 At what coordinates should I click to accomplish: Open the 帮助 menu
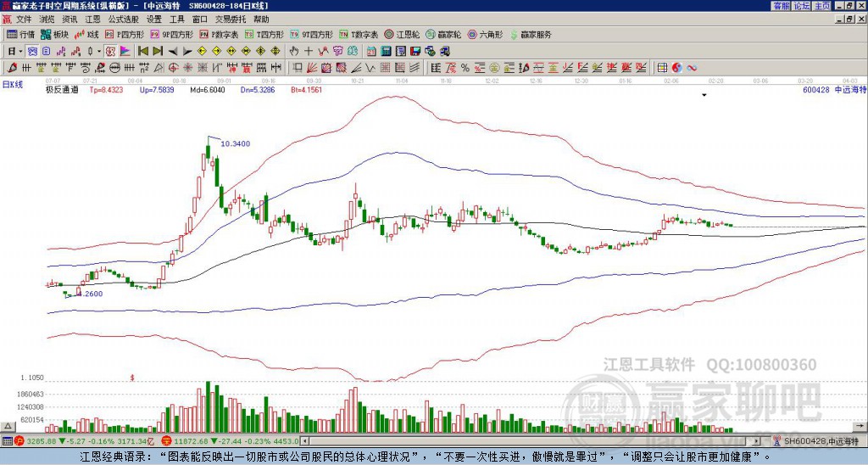(261, 20)
